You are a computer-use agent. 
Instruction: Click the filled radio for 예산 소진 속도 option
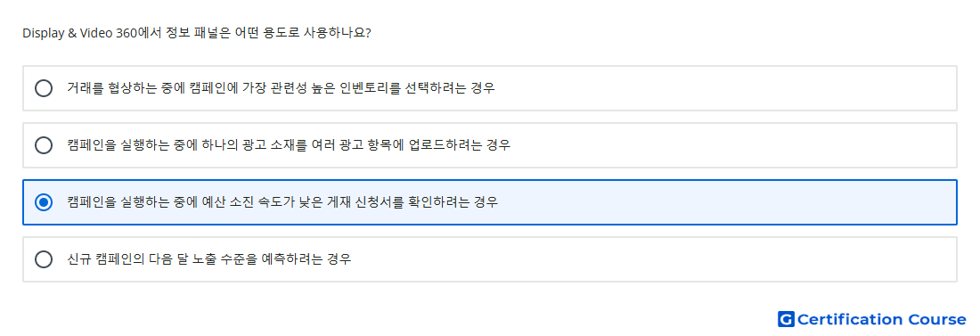point(44,202)
